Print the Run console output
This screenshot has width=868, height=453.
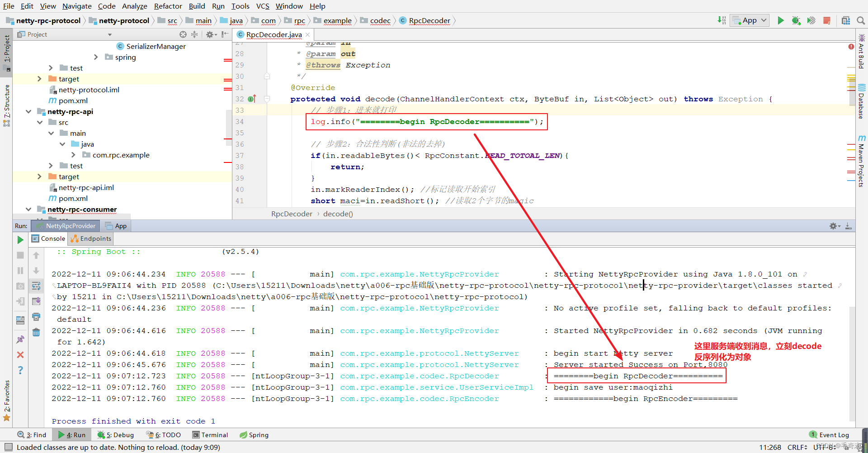tap(36, 317)
